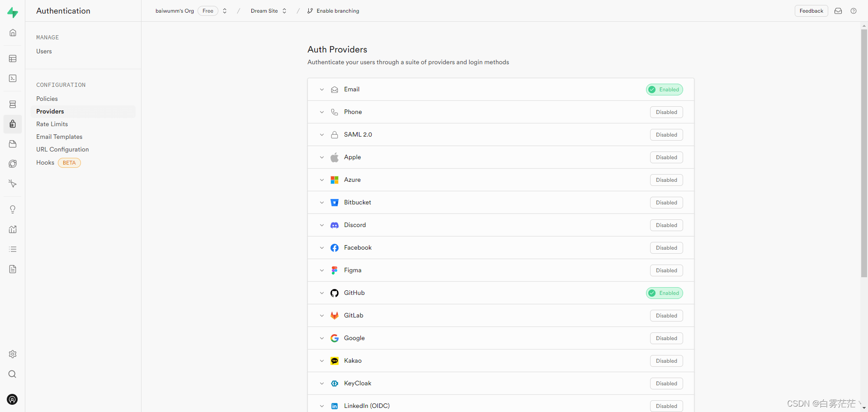The image size is (868, 412).
Task: Toggle GitHub provider Enabled badge
Action: (664, 293)
